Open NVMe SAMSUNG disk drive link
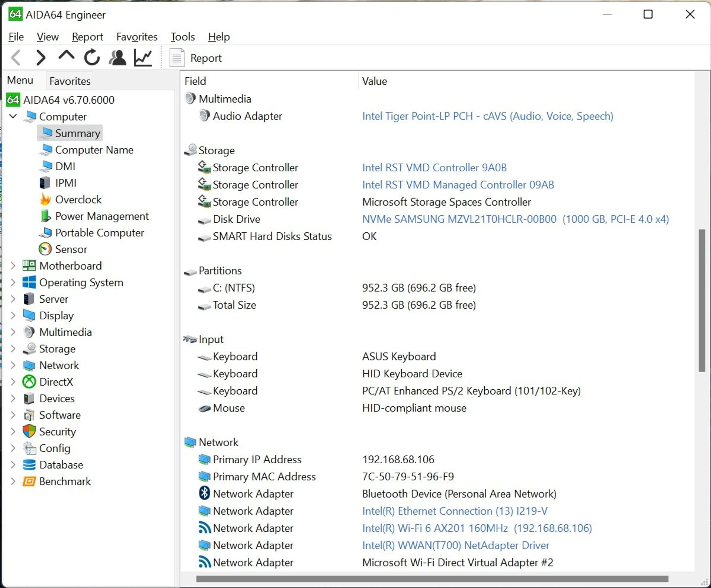711x588 pixels. [x=515, y=219]
